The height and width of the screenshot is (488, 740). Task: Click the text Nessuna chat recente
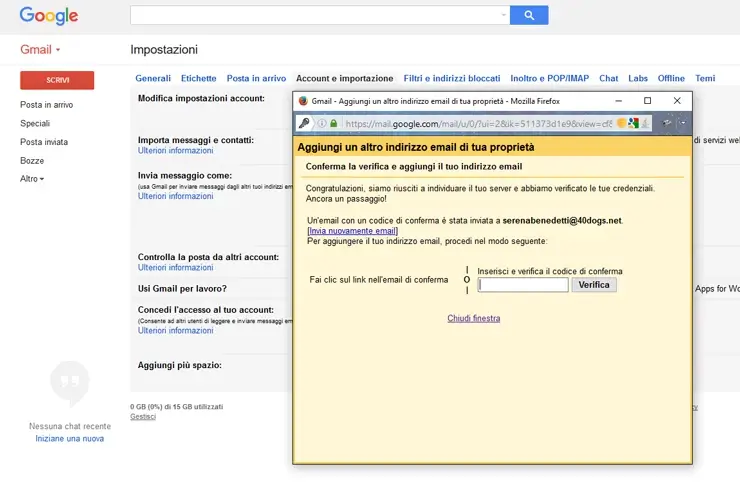pyautogui.click(x=70, y=426)
